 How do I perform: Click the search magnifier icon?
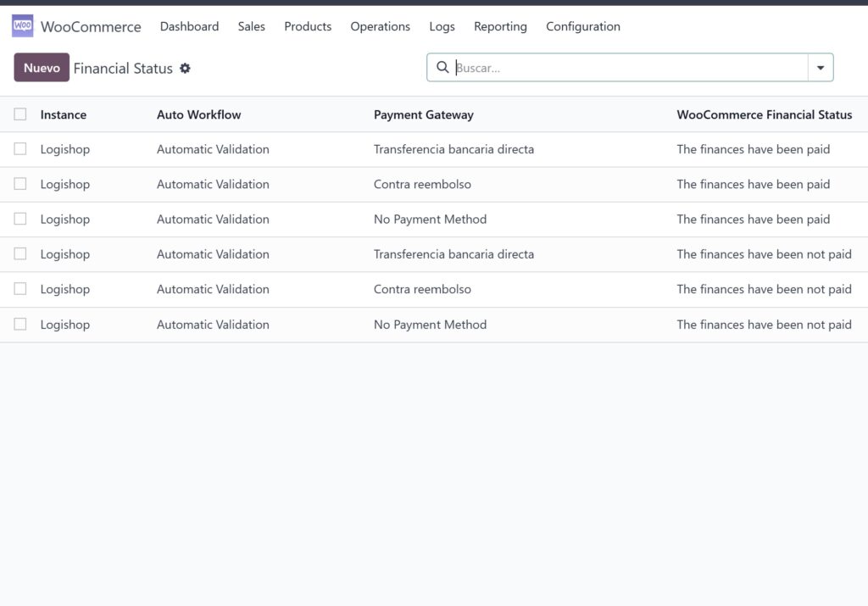coord(442,67)
